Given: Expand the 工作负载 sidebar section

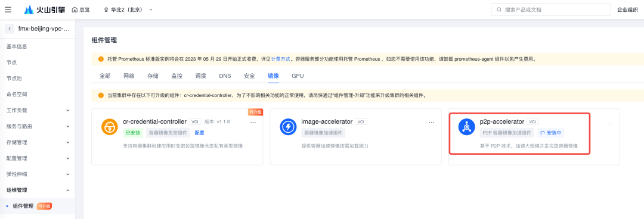Looking at the screenshot, I should (x=38, y=110).
